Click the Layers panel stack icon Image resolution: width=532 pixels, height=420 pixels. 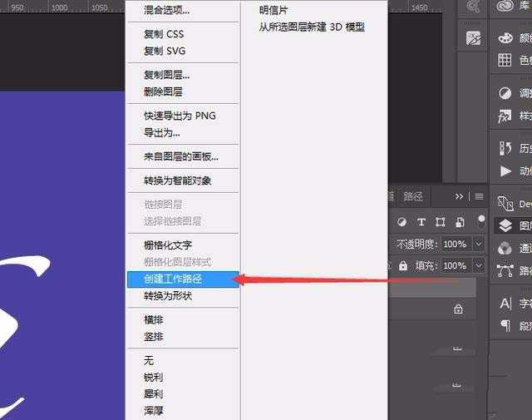(505, 225)
